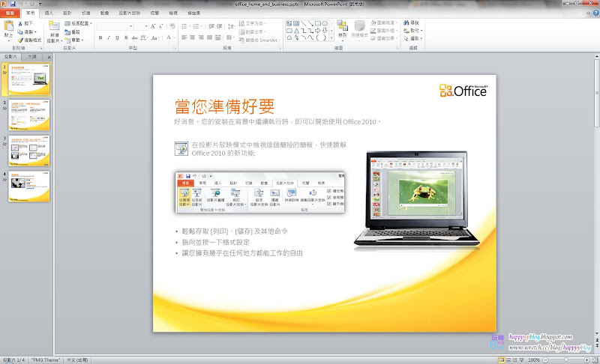Toggle Bold formatting button
This screenshot has height=364, width=600.
100,37
